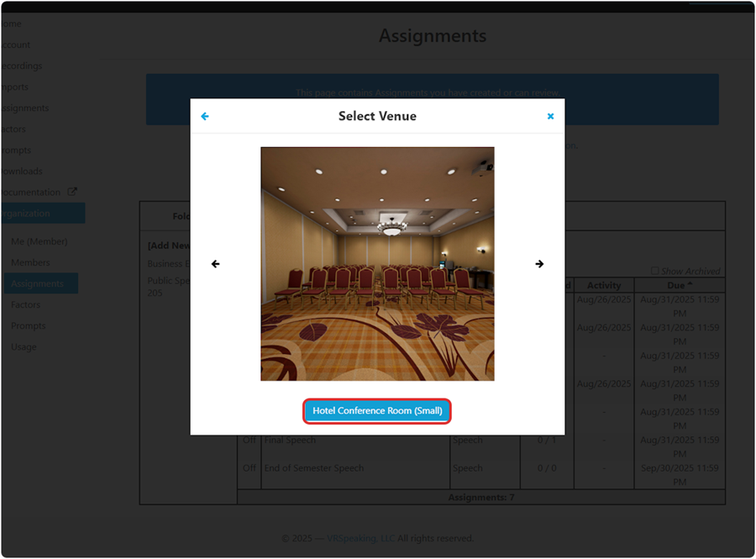This screenshot has height=559, width=756.
Task: Click the conference room venue image
Action: click(377, 264)
